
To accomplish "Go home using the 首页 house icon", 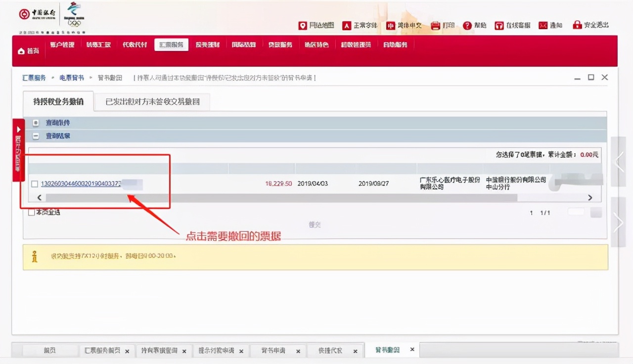I will coord(21,51).
